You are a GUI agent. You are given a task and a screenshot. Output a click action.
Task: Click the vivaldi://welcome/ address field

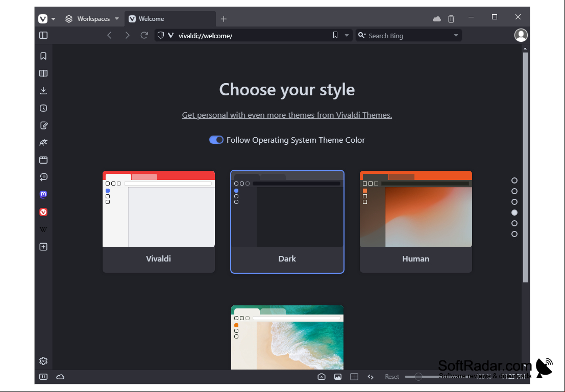(253, 35)
